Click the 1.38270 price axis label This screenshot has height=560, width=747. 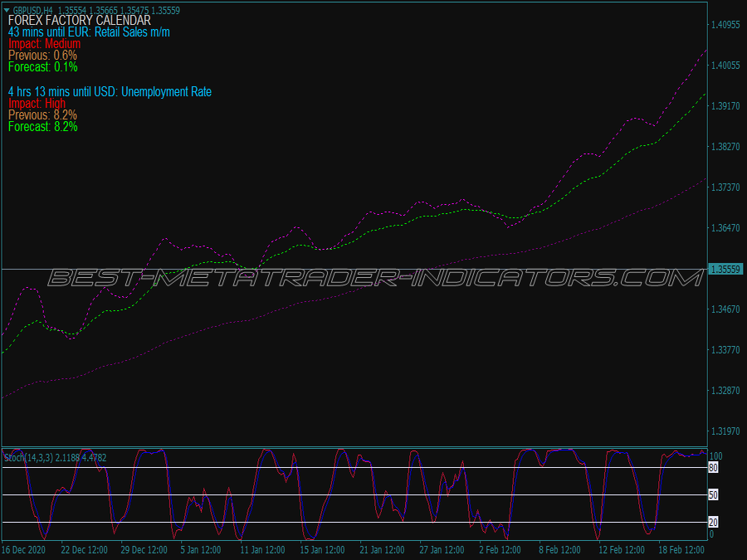(x=725, y=147)
